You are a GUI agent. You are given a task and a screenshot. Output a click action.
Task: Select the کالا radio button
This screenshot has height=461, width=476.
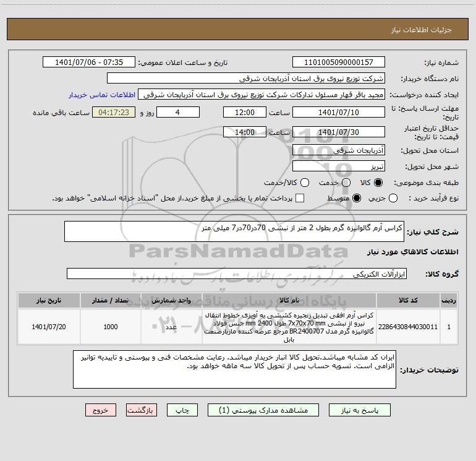[x=378, y=183]
